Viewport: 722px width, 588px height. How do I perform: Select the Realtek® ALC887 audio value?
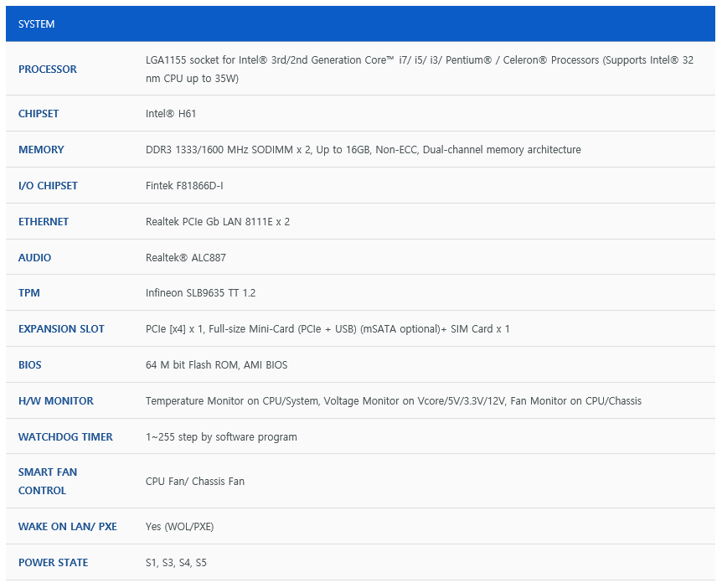pyautogui.click(x=186, y=258)
